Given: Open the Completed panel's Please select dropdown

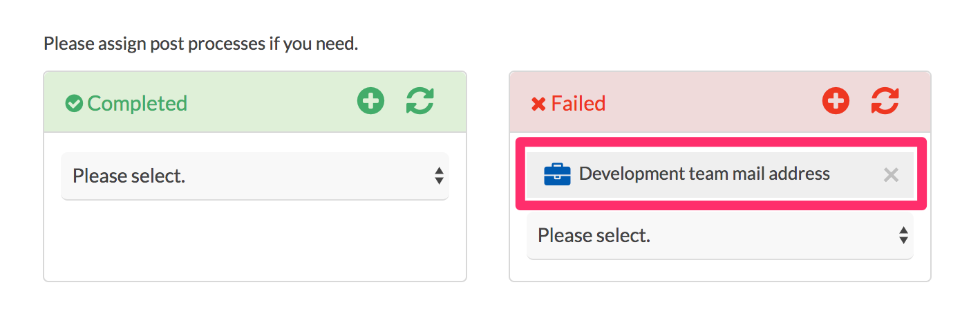Looking at the screenshot, I should point(255,176).
